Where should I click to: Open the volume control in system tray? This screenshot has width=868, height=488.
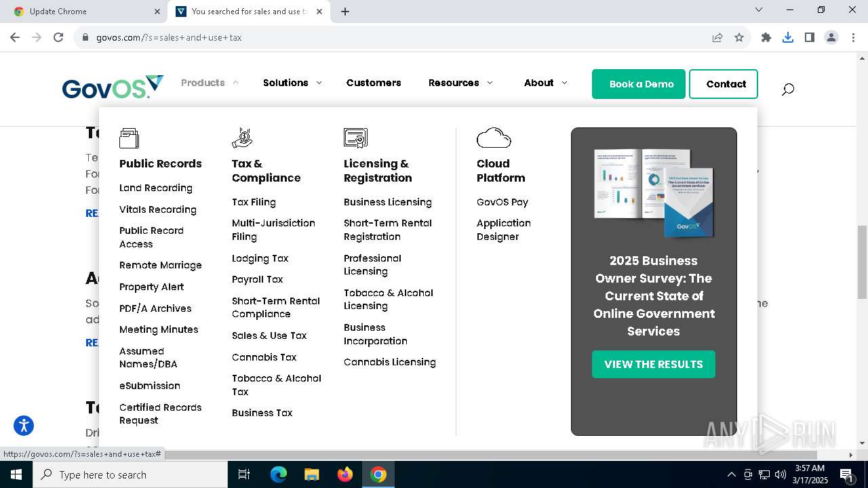[x=781, y=474]
